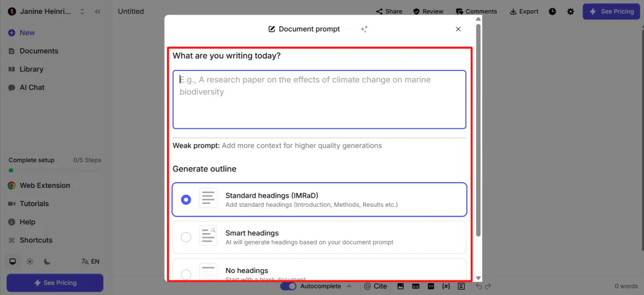This screenshot has width=644, height=295.
Task: Undo the last action
Action: [x=479, y=286]
